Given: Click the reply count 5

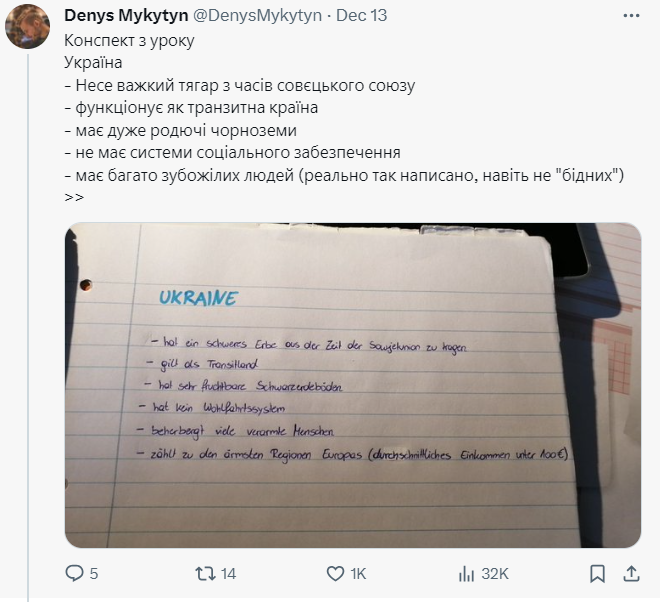Looking at the screenshot, I should click(x=93, y=574).
